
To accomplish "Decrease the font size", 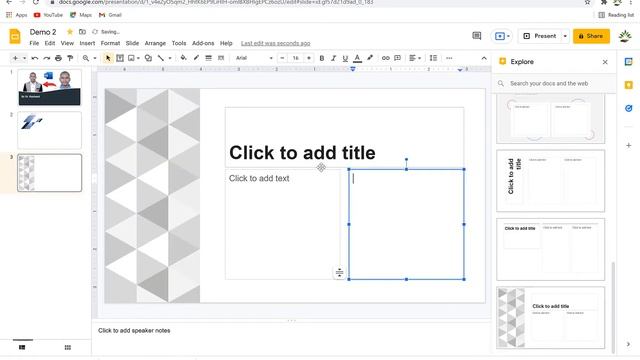I will (282, 58).
